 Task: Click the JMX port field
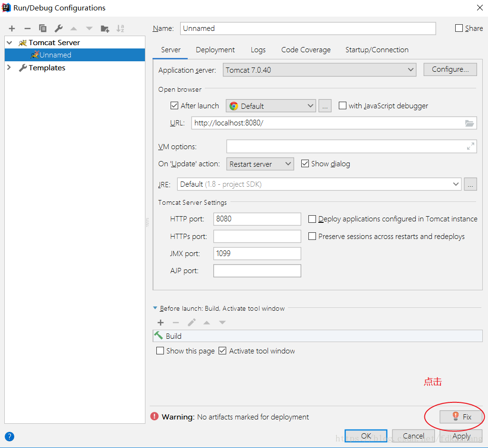(x=257, y=254)
